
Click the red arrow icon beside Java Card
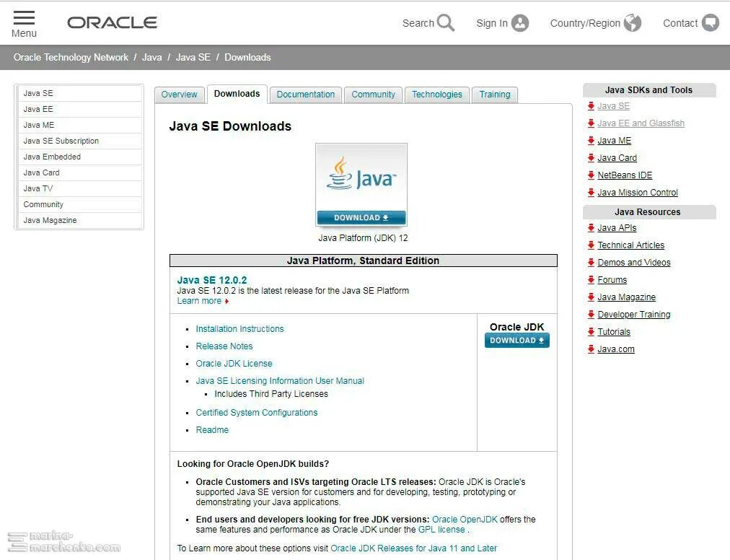[591, 157]
